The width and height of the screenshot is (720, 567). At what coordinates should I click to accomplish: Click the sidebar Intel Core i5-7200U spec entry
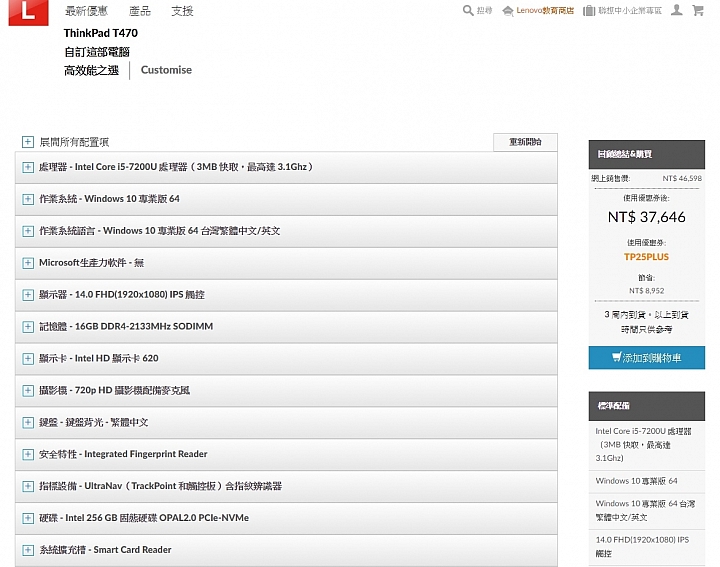tap(643, 444)
